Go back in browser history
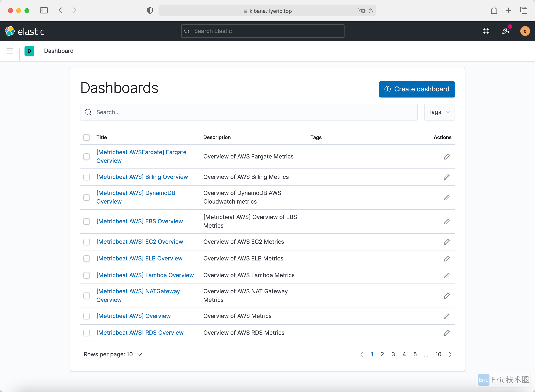This screenshot has width=535, height=392. [x=60, y=10]
